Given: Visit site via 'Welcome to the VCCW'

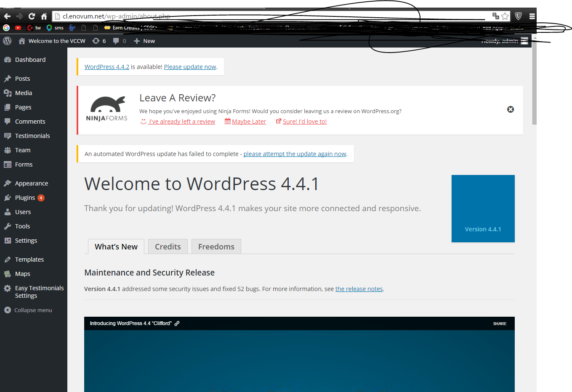Looking at the screenshot, I should (52, 41).
